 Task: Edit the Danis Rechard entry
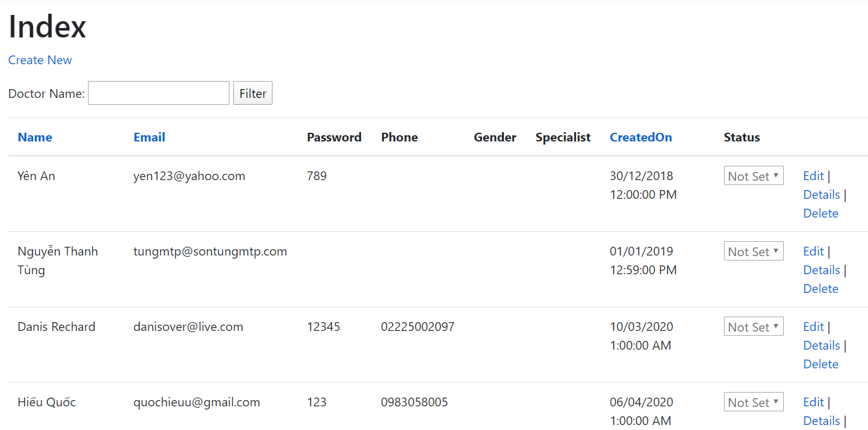pos(813,327)
